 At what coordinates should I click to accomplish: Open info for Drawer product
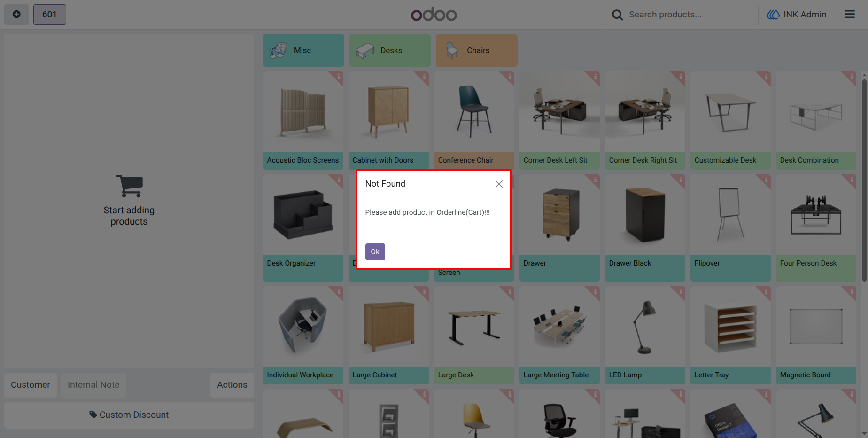coord(594,180)
